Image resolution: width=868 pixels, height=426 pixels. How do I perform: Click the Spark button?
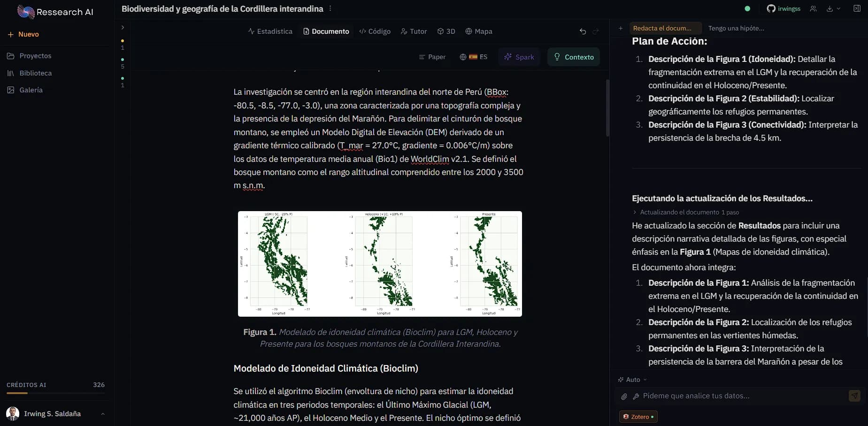(x=519, y=57)
